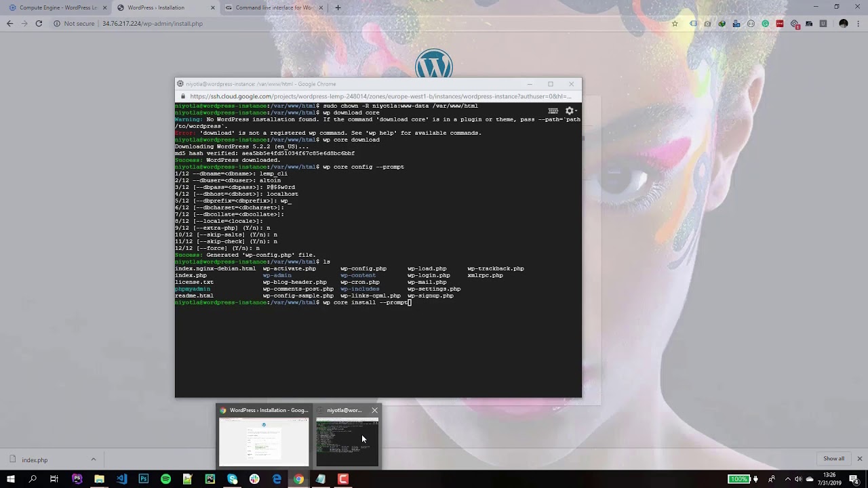Switch to WordPress Installation tab

pyautogui.click(x=164, y=7)
